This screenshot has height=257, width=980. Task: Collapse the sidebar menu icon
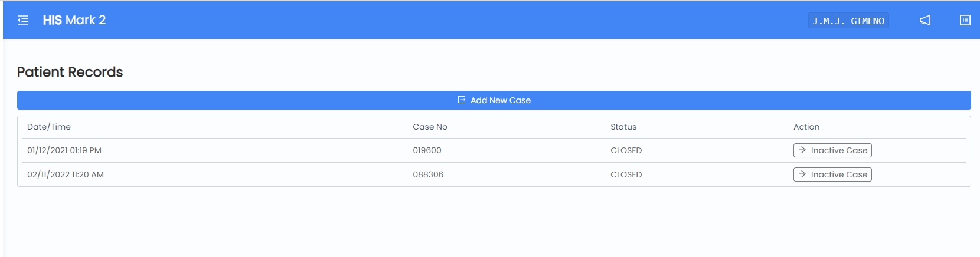(23, 21)
